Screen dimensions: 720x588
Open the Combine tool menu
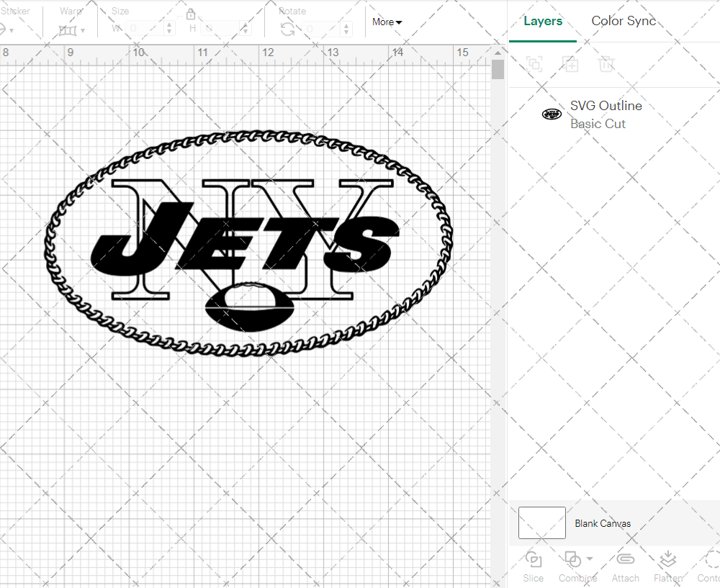click(x=577, y=567)
